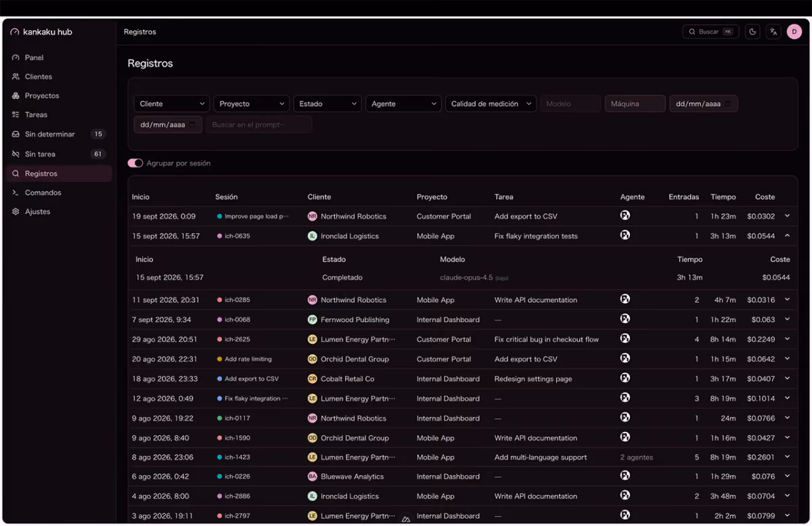
Task: Click the kankaku hub logo
Action: click(x=41, y=32)
